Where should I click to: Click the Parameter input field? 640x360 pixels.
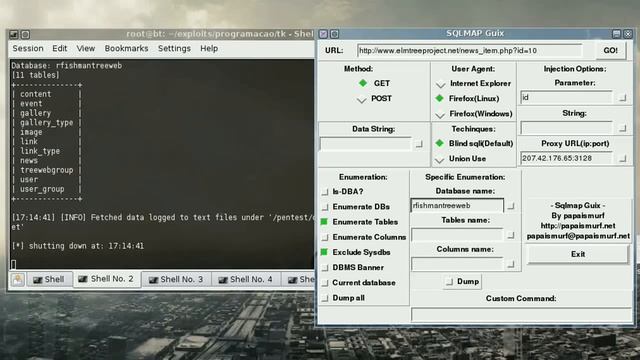(x=566, y=98)
